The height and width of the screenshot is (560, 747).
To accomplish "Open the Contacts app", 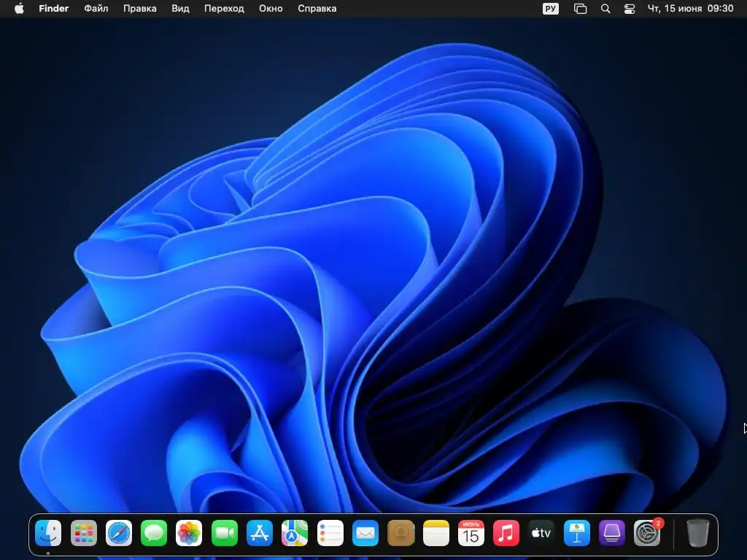I will coord(400,533).
